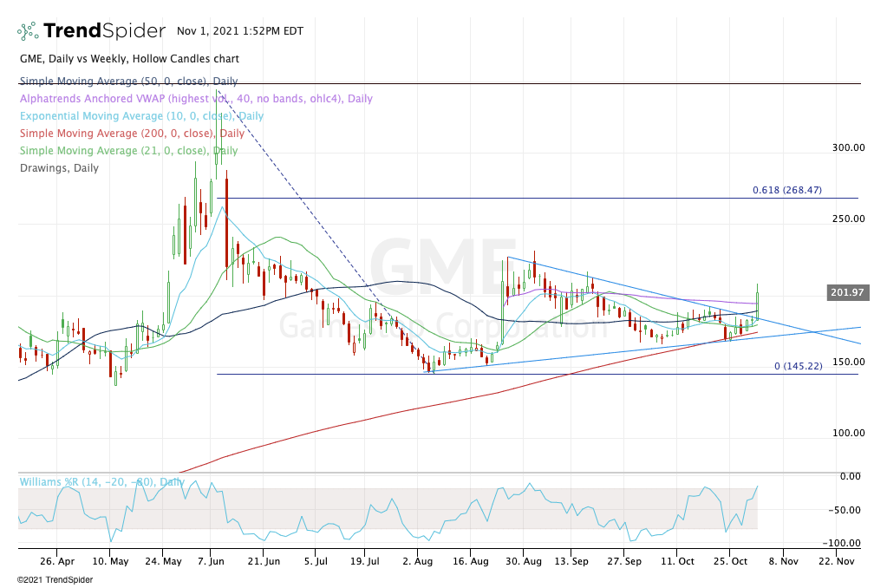Viewport: 887px width, 588px height.
Task: Click the '10. May' date axis label
Action: [110, 561]
